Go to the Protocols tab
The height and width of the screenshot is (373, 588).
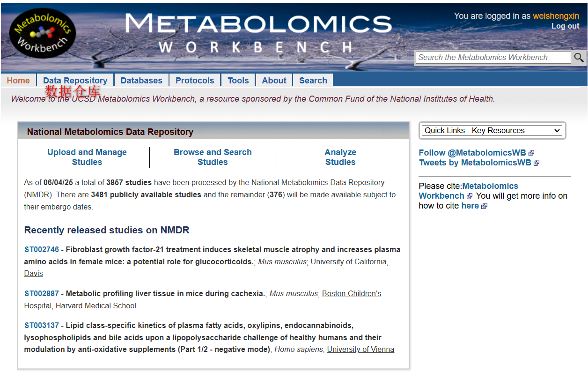point(195,81)
